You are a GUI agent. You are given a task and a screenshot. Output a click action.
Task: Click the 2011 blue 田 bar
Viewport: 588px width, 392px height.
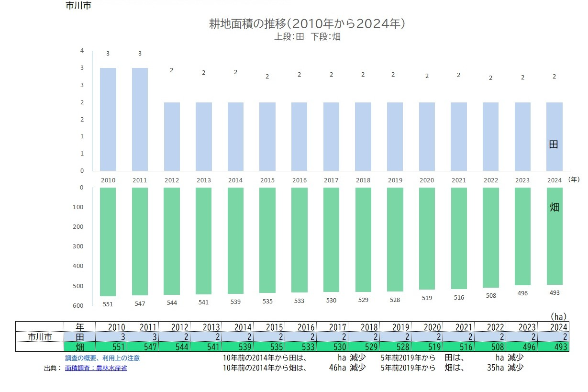[140, 119]
